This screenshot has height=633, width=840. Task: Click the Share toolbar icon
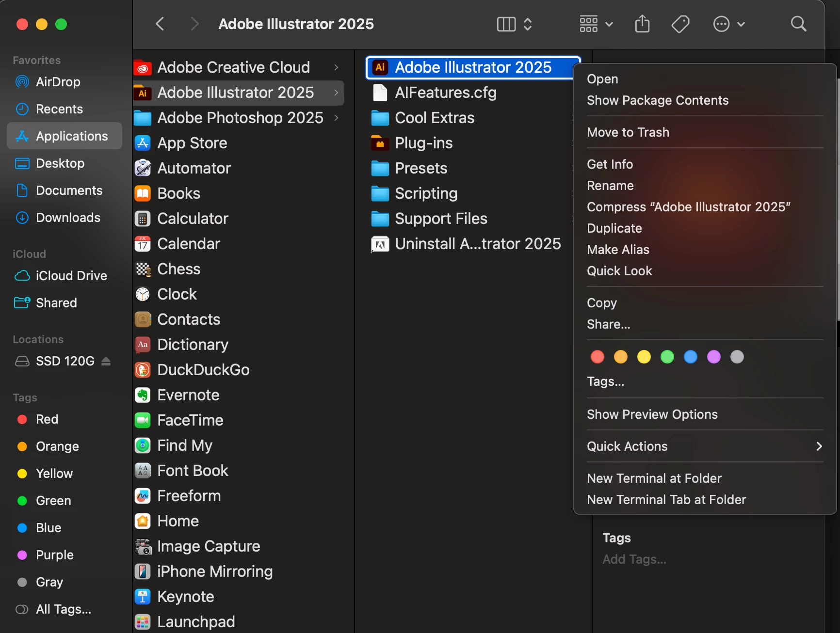coord(642,24)
